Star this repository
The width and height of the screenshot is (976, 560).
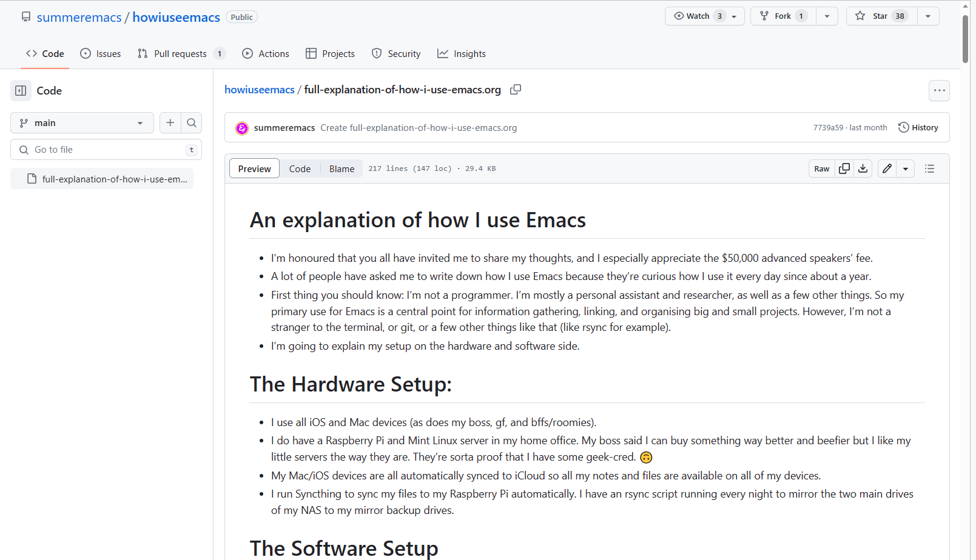[x=882, y=16]
